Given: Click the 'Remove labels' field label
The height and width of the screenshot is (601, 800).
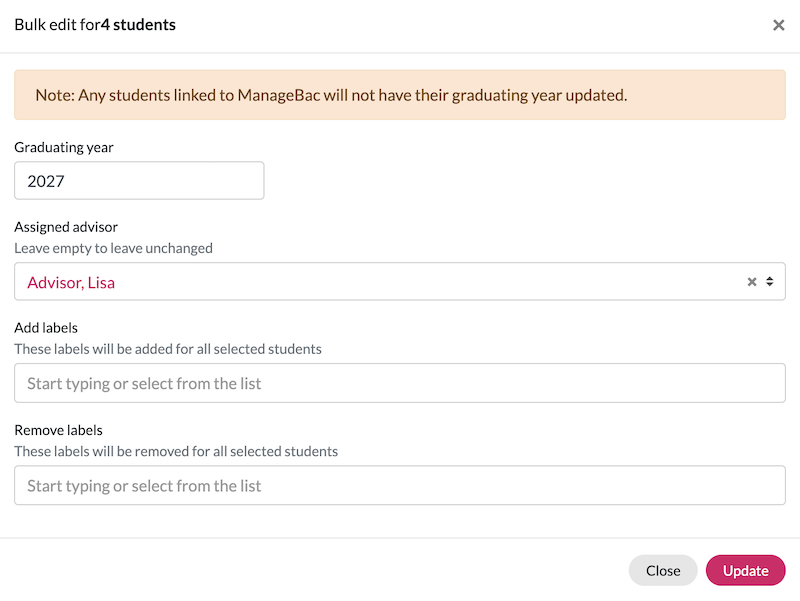Looking at the screenshot, I should (58, 430).
